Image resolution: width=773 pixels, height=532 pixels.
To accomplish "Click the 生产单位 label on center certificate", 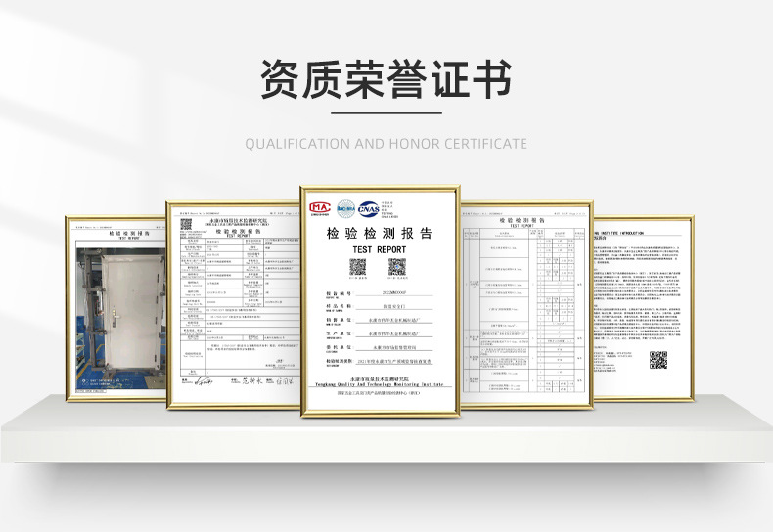I will 339,333.
